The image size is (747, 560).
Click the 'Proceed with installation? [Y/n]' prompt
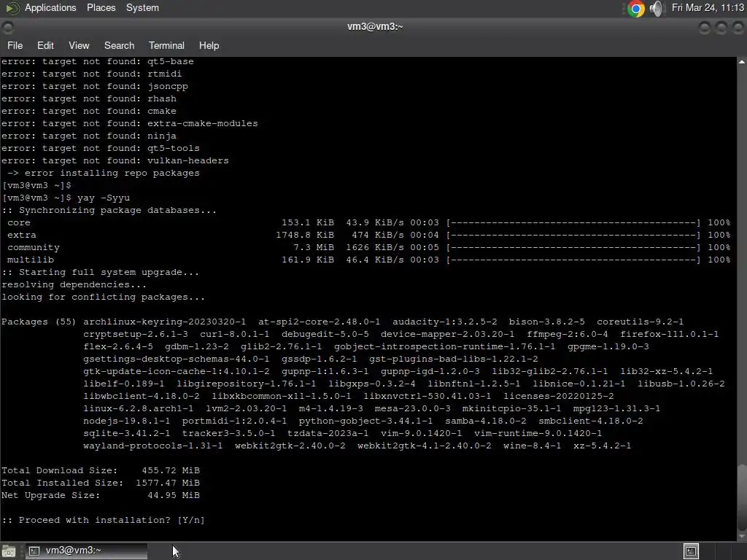click(103, 520)
